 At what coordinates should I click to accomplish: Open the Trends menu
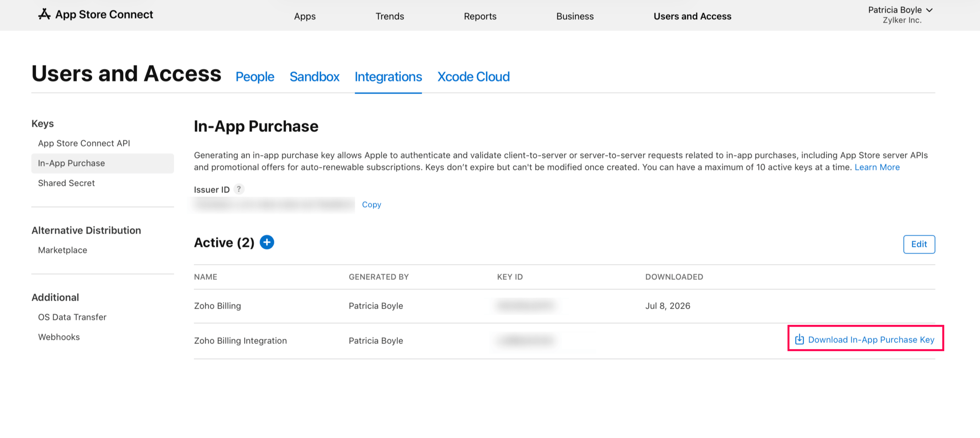click(390, 16)
